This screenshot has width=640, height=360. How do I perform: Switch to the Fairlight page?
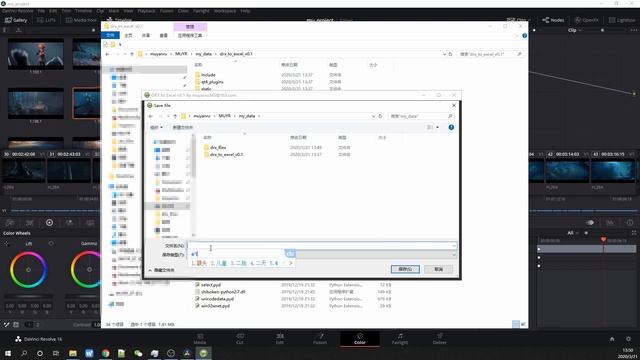click(400, 339)
